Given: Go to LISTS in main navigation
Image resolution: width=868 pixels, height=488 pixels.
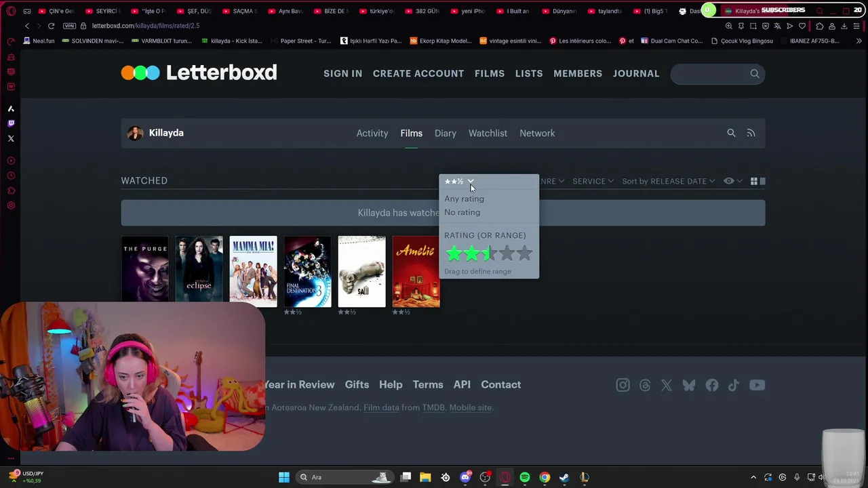Looking at the screenshot, I should tap(529, 73).
